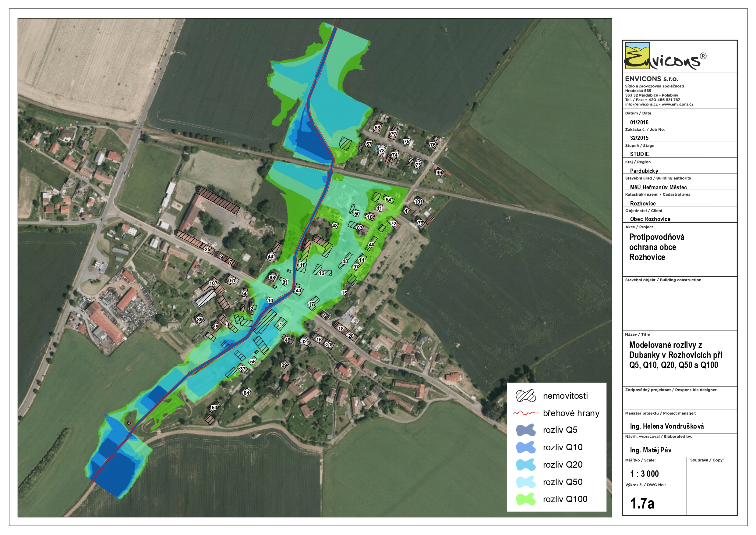Click the info@envicons.cz contact line
Screen dimensions: 756x535
coord(659,104)
